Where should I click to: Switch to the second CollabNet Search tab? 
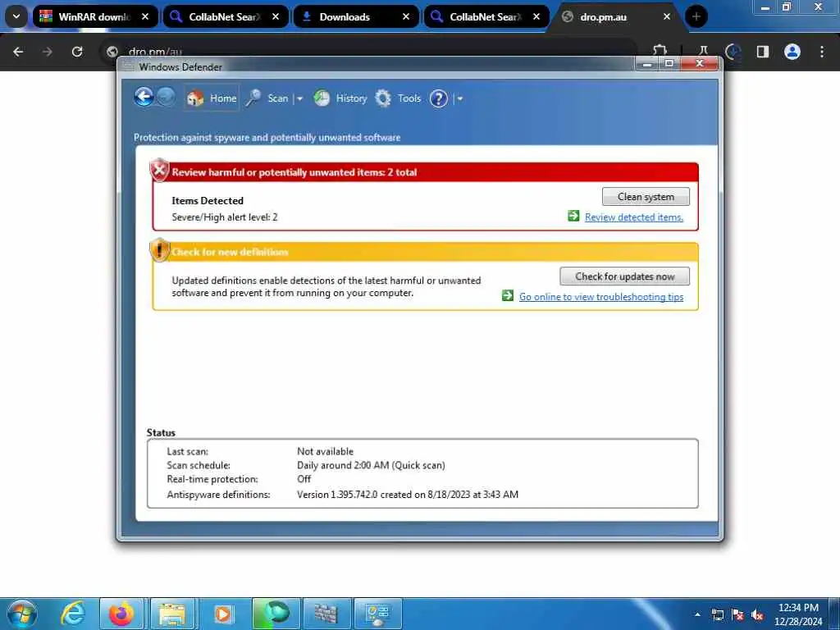[477, 16]
